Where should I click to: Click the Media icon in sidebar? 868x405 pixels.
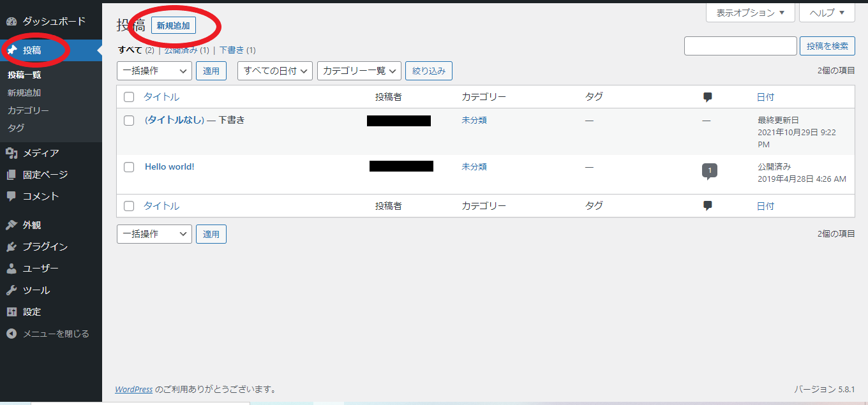(x=11, y=153)
